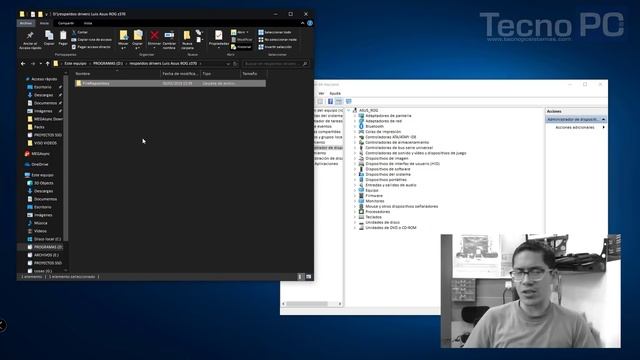Click Este equipo in address bar
Viewport: 640px width, 360px height.
76,64
